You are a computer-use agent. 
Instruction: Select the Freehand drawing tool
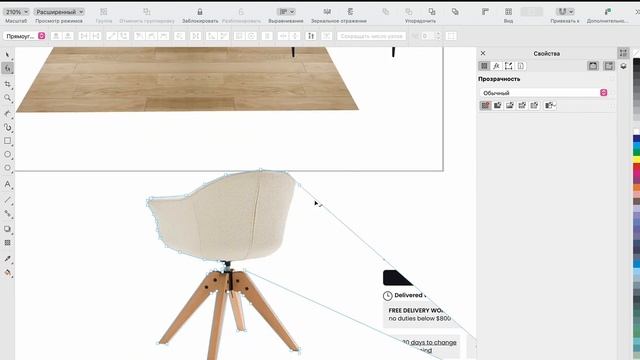point(7,113)
